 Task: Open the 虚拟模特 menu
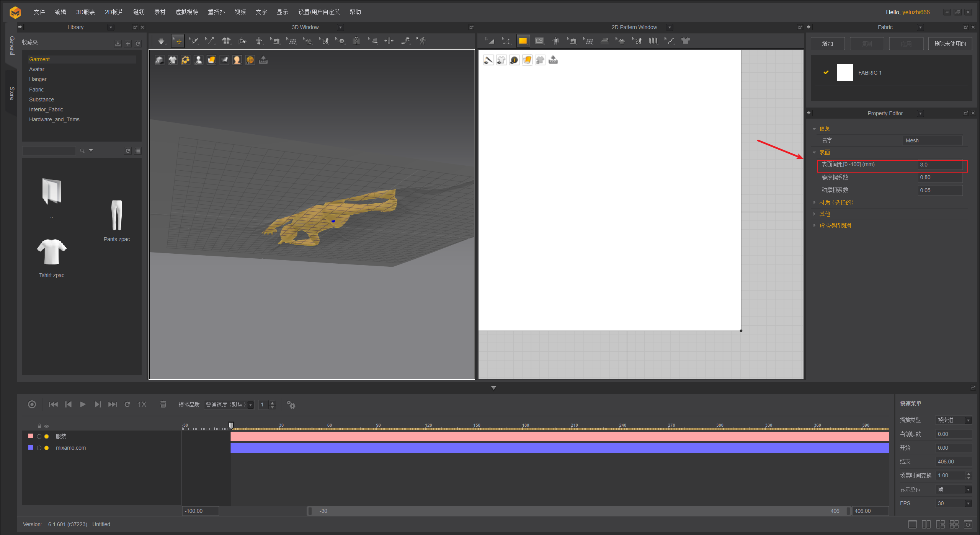tap(186, 12)
